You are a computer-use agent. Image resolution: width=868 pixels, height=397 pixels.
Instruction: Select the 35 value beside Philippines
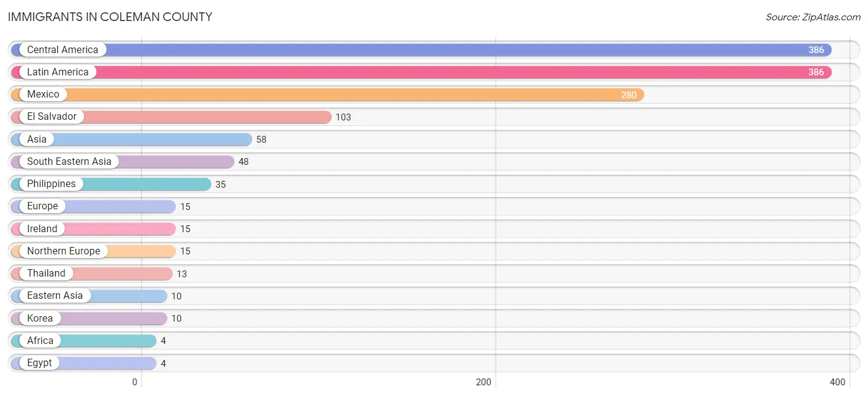coord(220,184)
